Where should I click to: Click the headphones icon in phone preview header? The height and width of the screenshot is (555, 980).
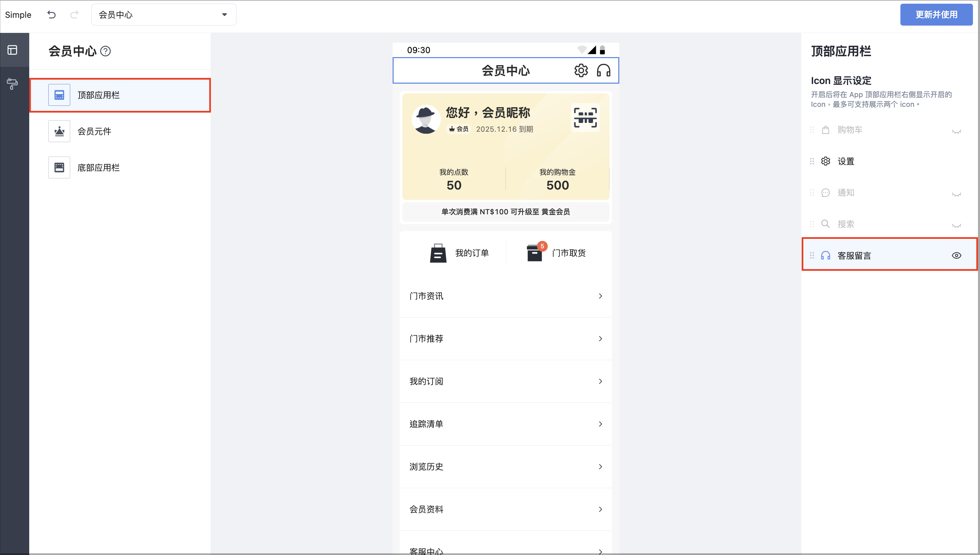click(604, 71)
